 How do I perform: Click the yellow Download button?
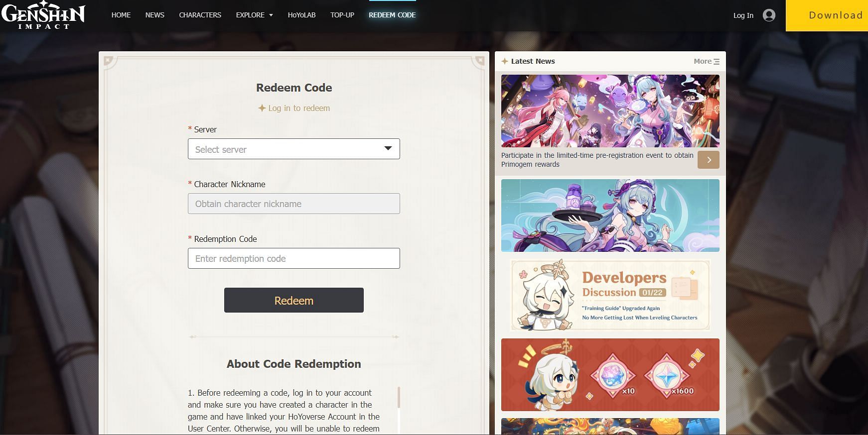(827, 15)
